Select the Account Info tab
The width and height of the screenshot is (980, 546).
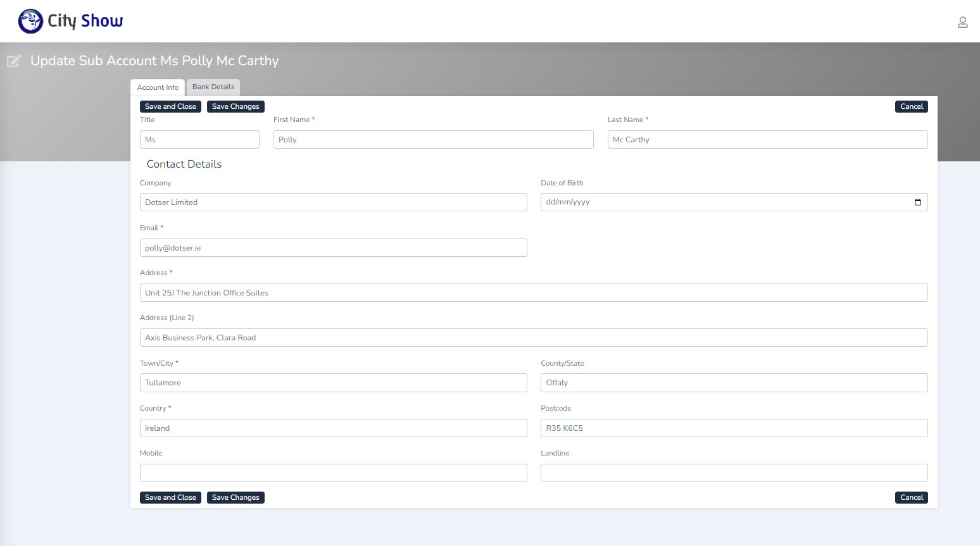pyautogui.click(x=158, y=88)
